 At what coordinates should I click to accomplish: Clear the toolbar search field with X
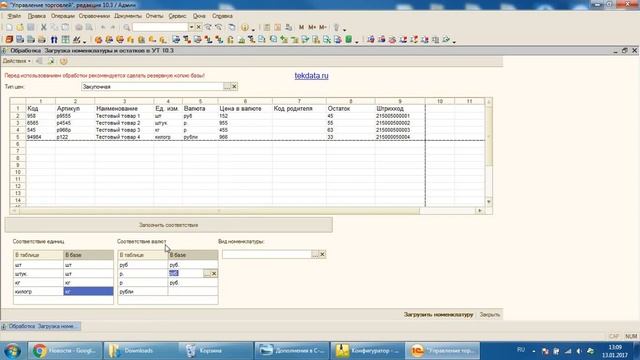[198, 27]
